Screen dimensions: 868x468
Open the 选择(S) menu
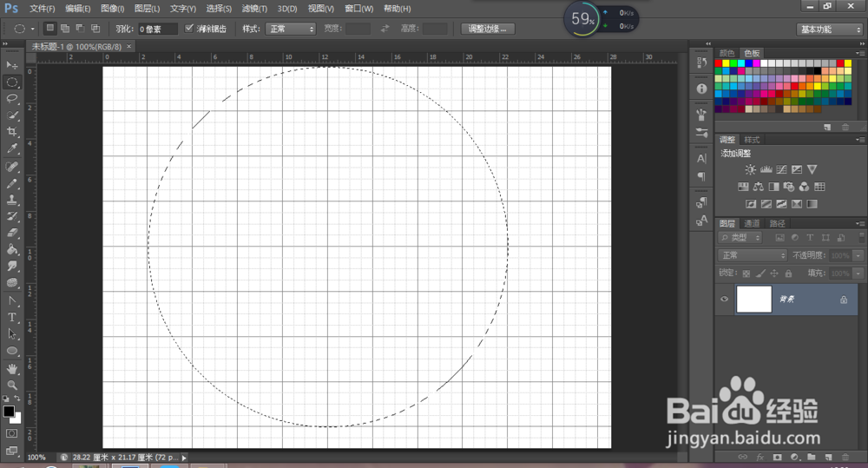219,9
